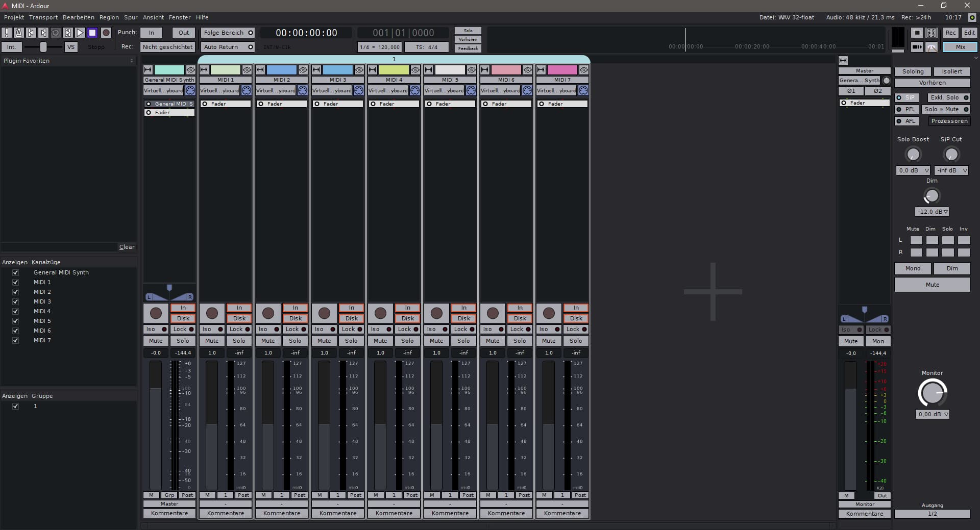Viewport: 980px width, 530px height.
Task: Switch to the Edit window tab
Action: click(970, 32)
